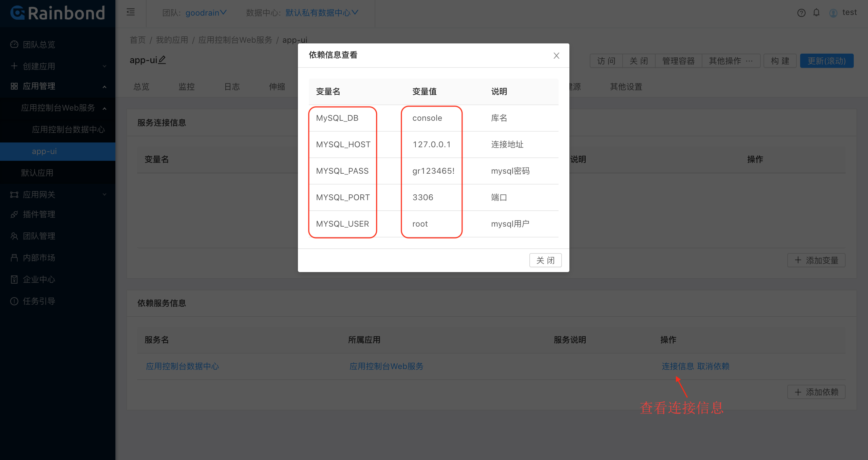Click the root user value
Screen dimensions: 868x460
420,224
